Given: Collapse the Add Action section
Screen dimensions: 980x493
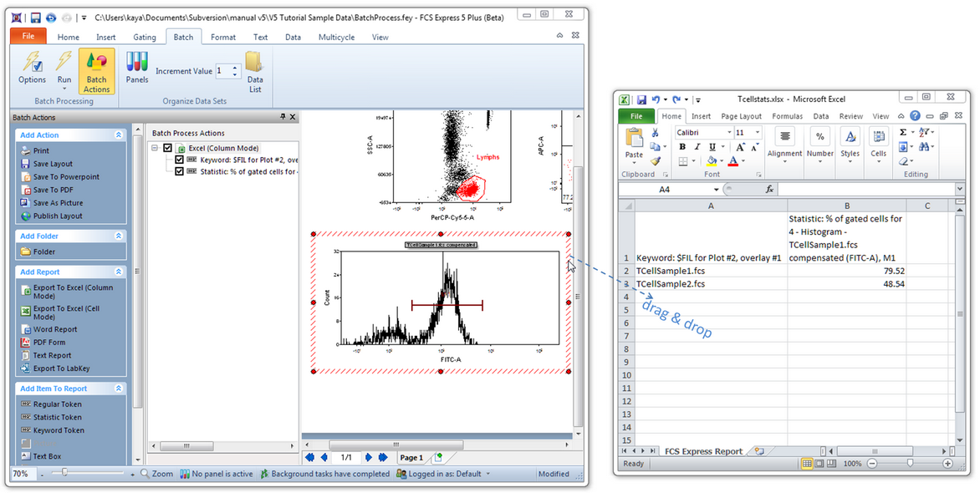Looking at the screenshot, I should [118, 135].
